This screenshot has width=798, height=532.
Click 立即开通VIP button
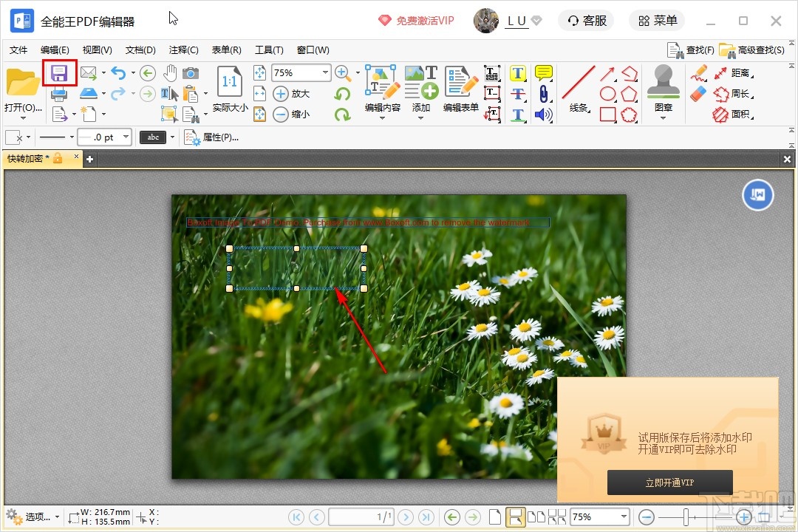coord(669,482)
